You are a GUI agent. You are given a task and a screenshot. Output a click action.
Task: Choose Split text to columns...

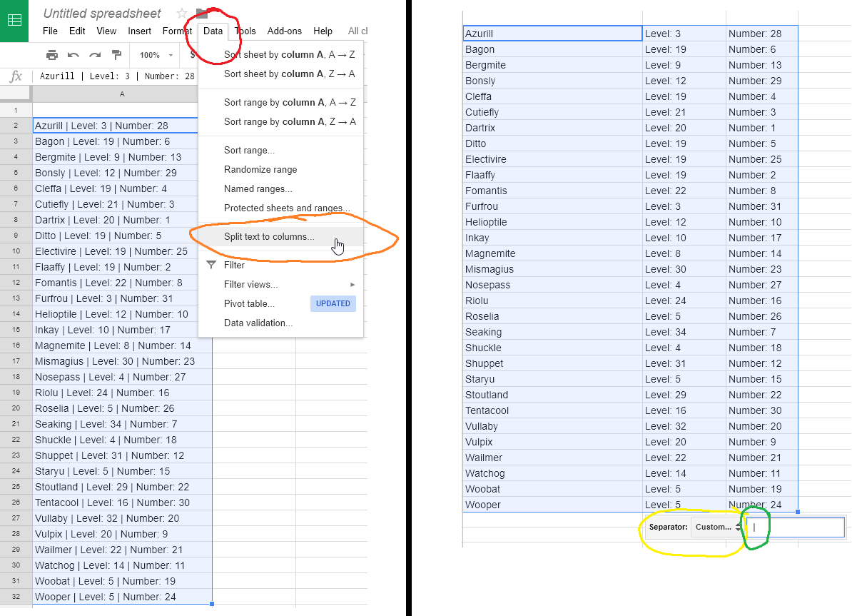[281, 236]
